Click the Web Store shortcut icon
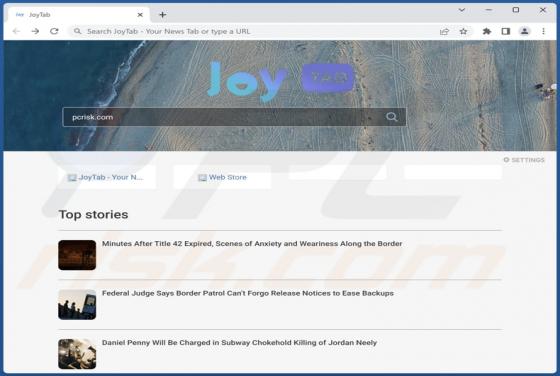The width and height of the screenshot is (560, 376). tap(202, 177)
